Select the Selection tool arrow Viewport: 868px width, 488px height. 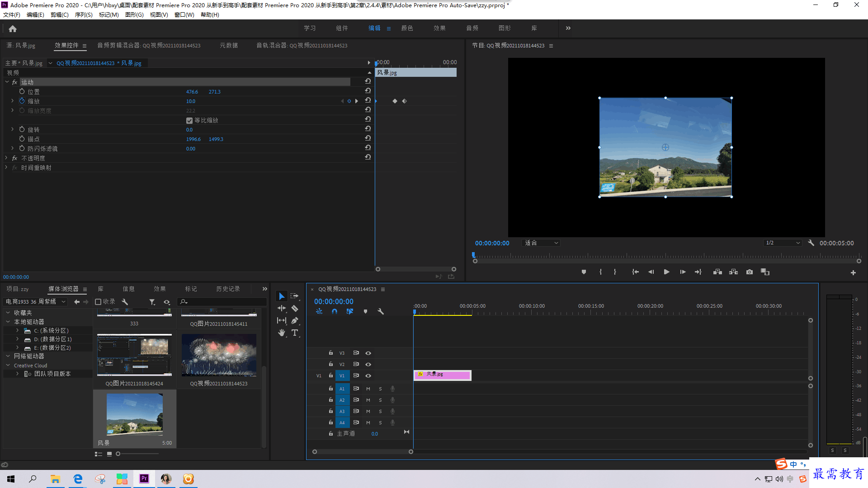tap(282, 296)
